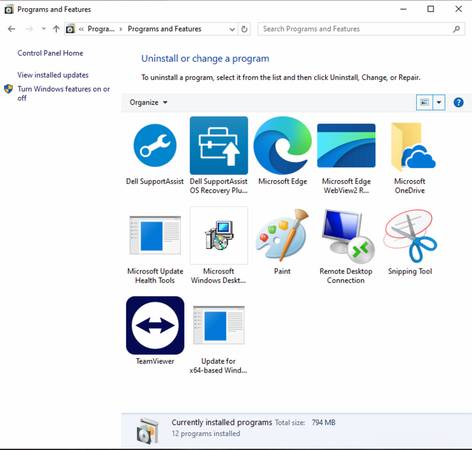
Task: Open the recent locations dropdown arrow
Action: tap(44, 29)
